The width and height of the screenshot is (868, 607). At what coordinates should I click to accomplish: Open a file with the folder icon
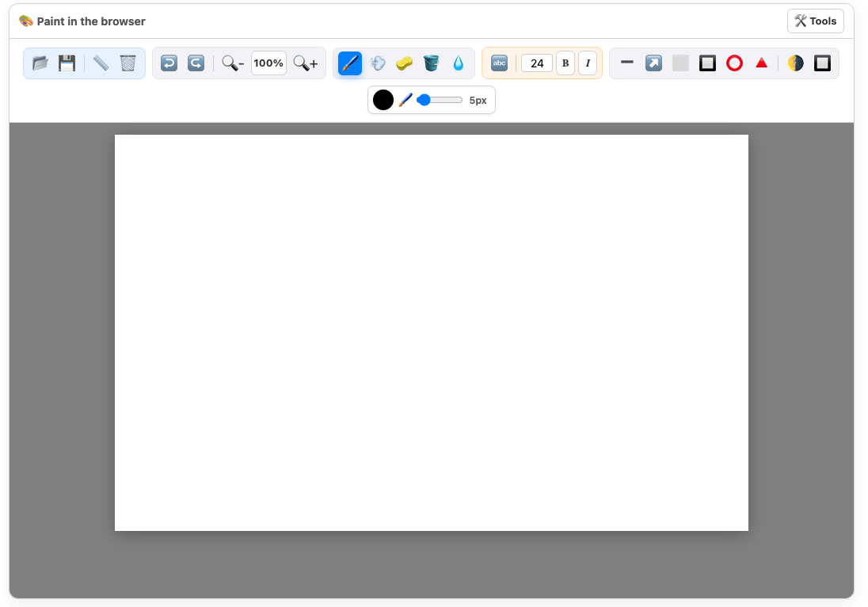click(x=40, y=63)
